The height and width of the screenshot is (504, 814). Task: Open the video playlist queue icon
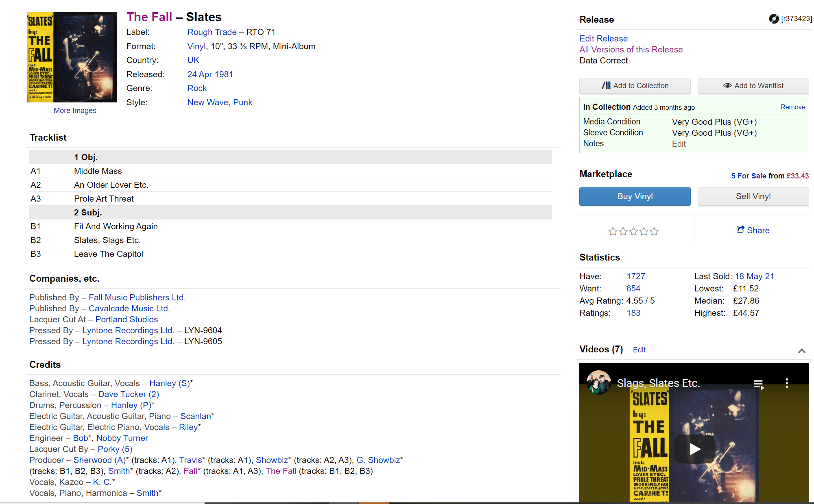[x=759, y=384]
